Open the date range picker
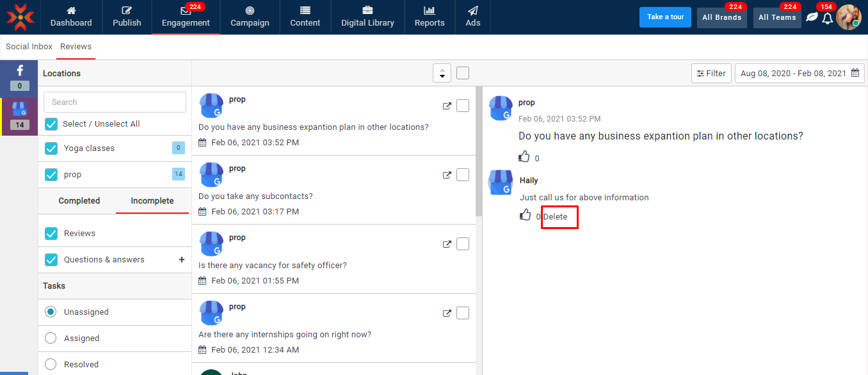 tap(800, 74)
